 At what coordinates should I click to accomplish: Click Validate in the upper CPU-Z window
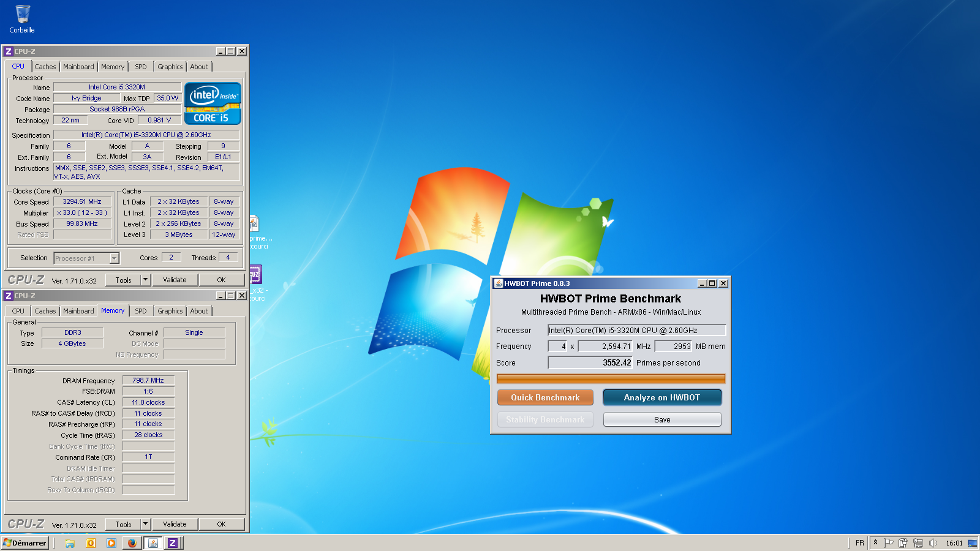click(x=175, y=280)
